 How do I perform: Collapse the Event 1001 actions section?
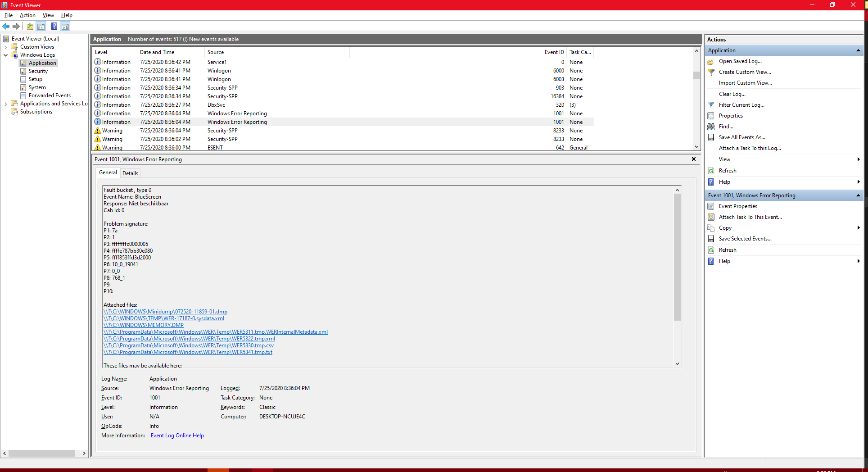858,195
